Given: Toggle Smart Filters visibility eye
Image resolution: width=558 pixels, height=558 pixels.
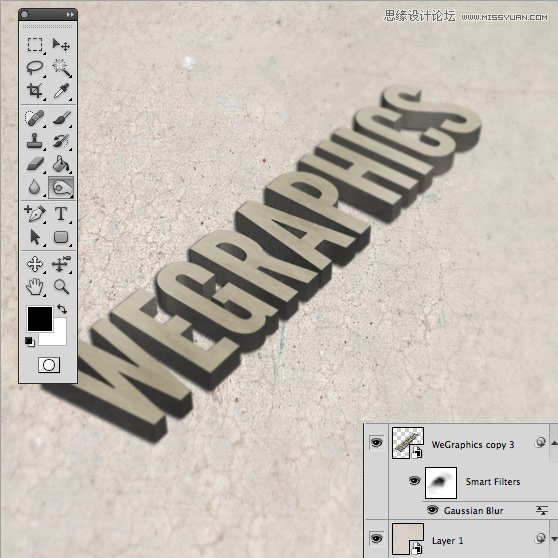Looking at the screenshot, I should [414, 481].
